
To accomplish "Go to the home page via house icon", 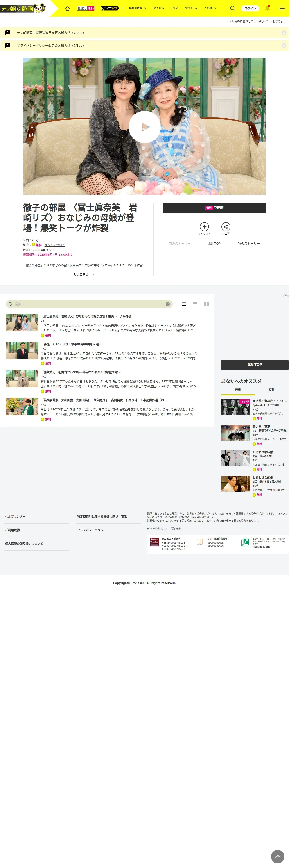I will click(x=67, y=8).
